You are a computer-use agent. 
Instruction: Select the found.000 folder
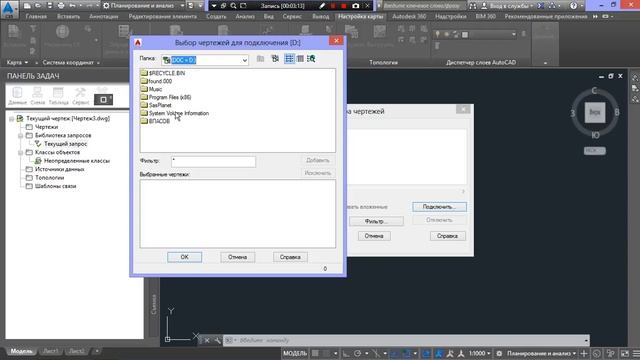pyautogui.click(x=156, y=81)
